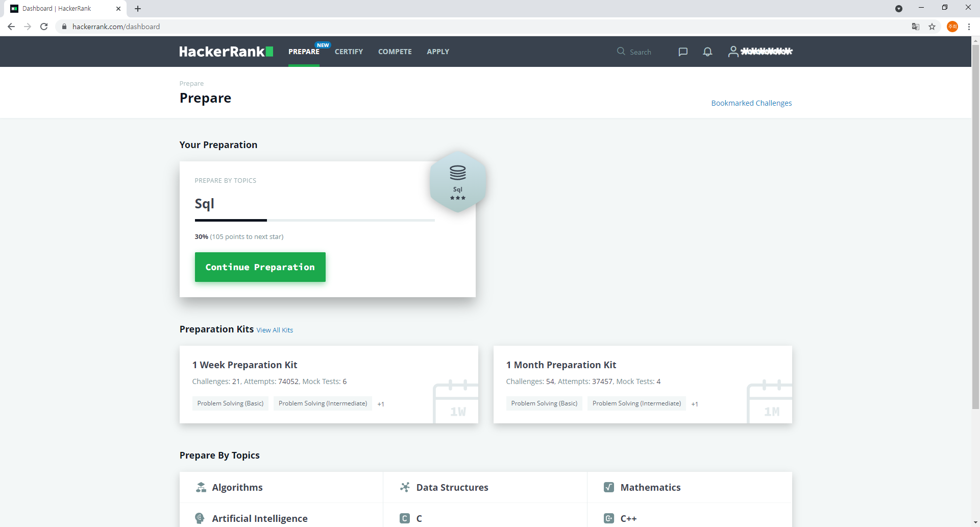Image resolution: width=980 pixels, height=527 pixels.
Task: Click Problem Solving (Intermediate) tag in 1 Month kit
Action: [x=637, y=403]
